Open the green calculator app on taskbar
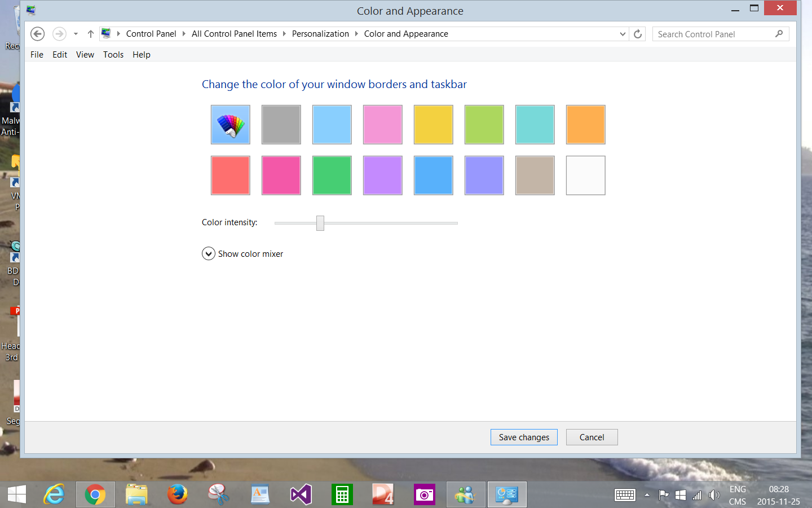This screenshot has width=812, height=508. pos(342,495)
